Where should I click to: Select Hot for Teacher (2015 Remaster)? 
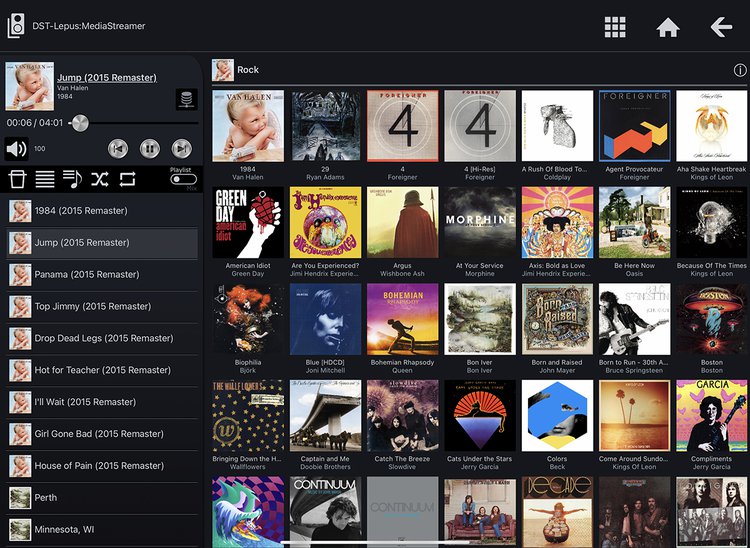click(101, 370)
